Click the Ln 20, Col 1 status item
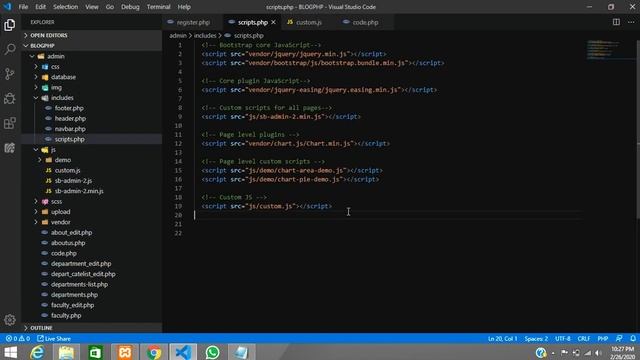Viewport: 640px width, 360px height. point(502,339)
